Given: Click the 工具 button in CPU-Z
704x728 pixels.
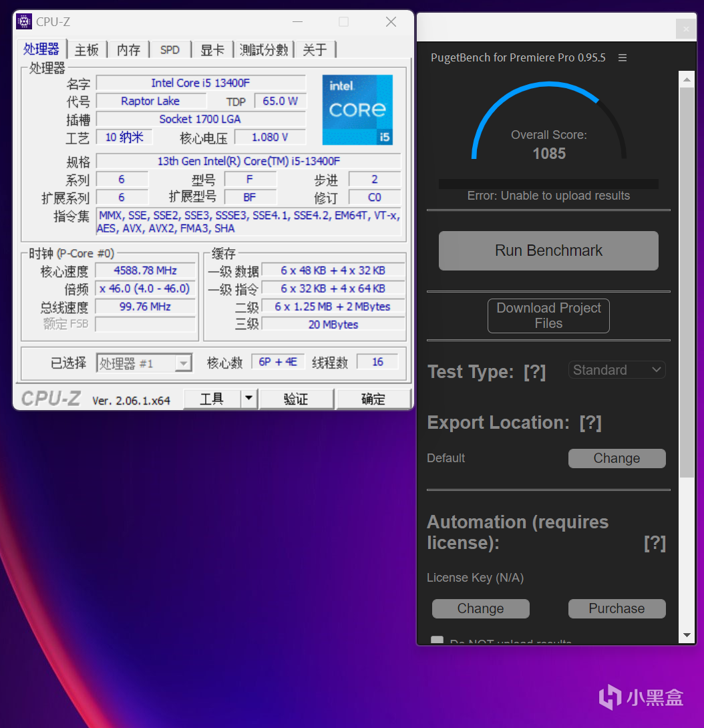Looking at the screenshot, I should click(212, 399).
